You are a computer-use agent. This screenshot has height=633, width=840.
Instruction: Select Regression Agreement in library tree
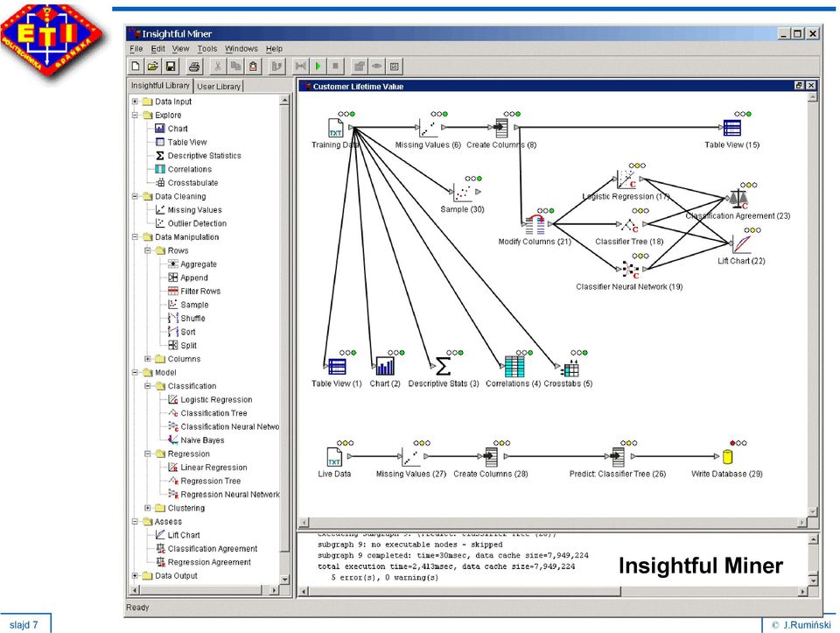209,562
